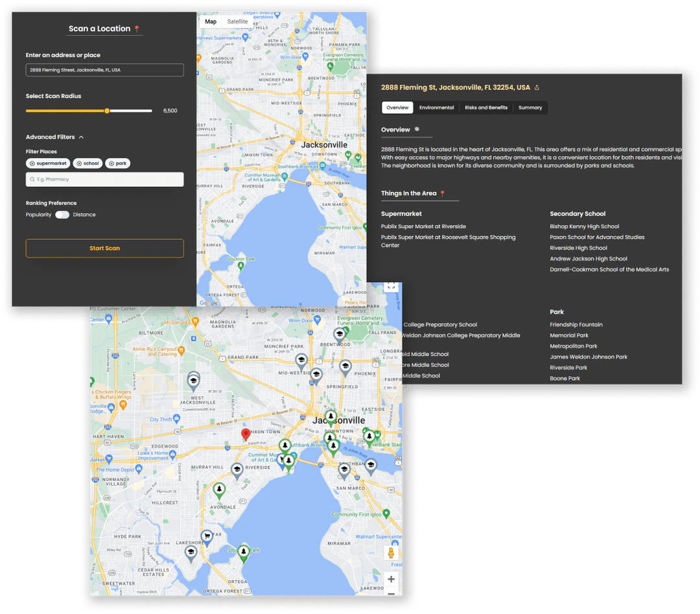Image resolution: width=700 pixels, height=614 pixels.
Task: Open the Risks and Benefits tab
Action: (486, 108)
